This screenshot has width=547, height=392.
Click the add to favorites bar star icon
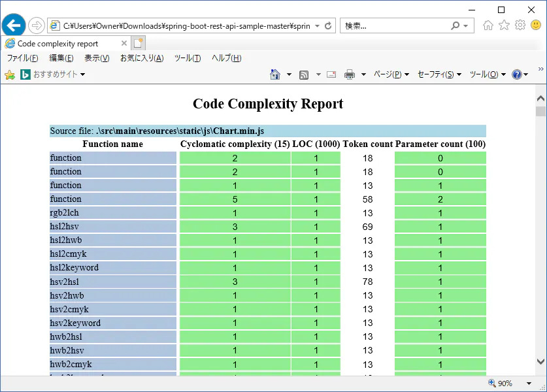pyautogui.click(x=10, y=74)
